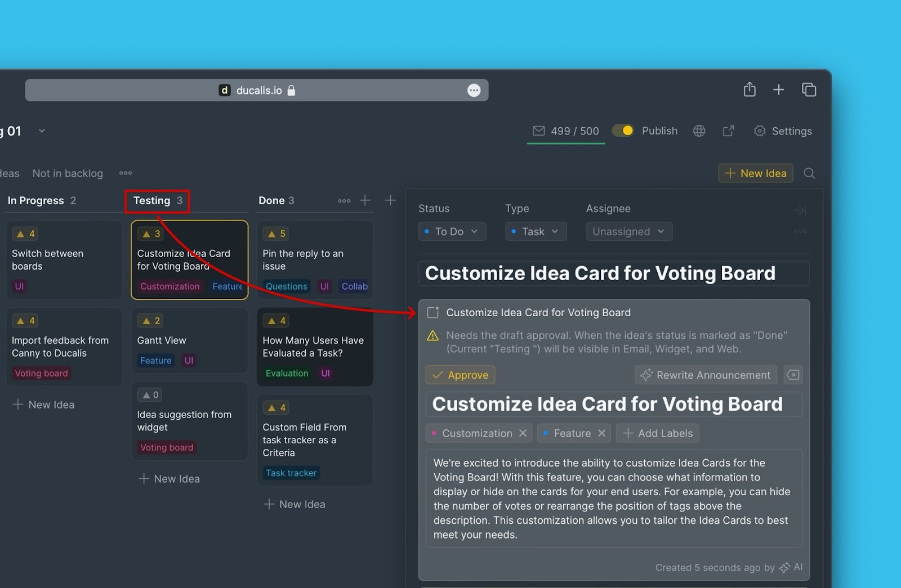Open the 499 / 500 email tab
This screenshot has width=901, height=588.
566,131
